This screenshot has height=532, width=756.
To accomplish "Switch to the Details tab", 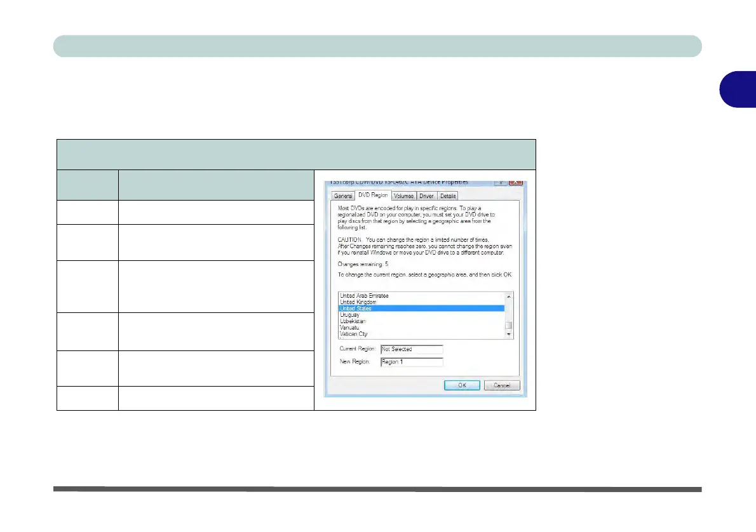I will tap(447, 196).
